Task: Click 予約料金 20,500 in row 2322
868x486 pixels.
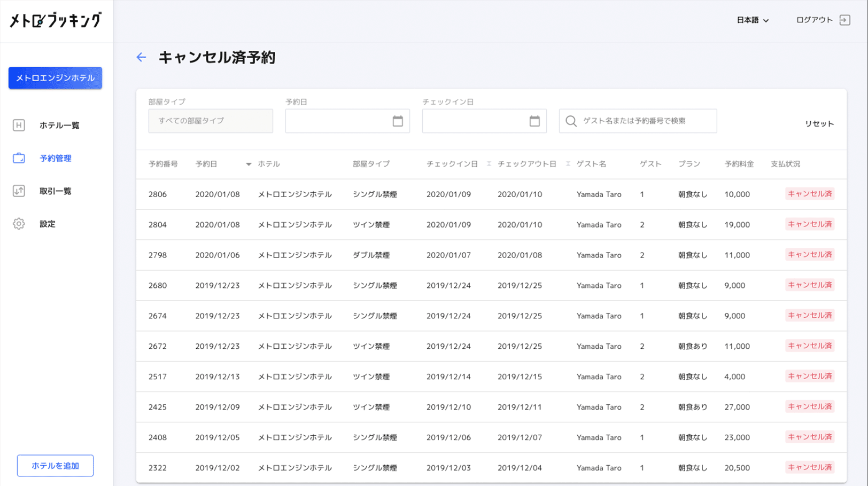Action: [x=737, y=468]
